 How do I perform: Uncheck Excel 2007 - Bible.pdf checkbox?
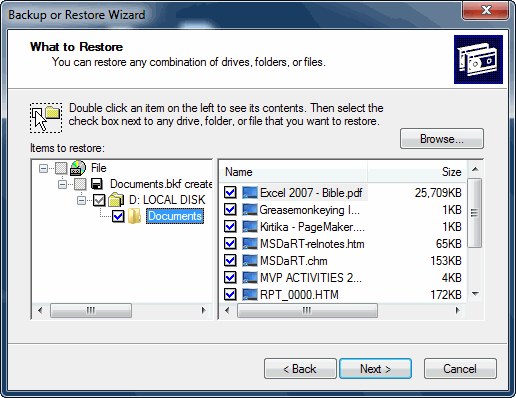coord(230,192)
